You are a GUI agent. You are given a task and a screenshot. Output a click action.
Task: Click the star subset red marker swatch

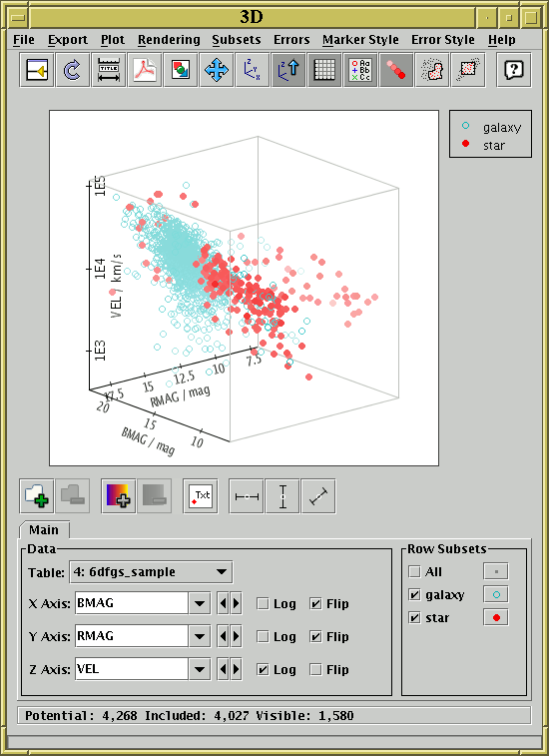pyautogui.click(x=496, y=617)
